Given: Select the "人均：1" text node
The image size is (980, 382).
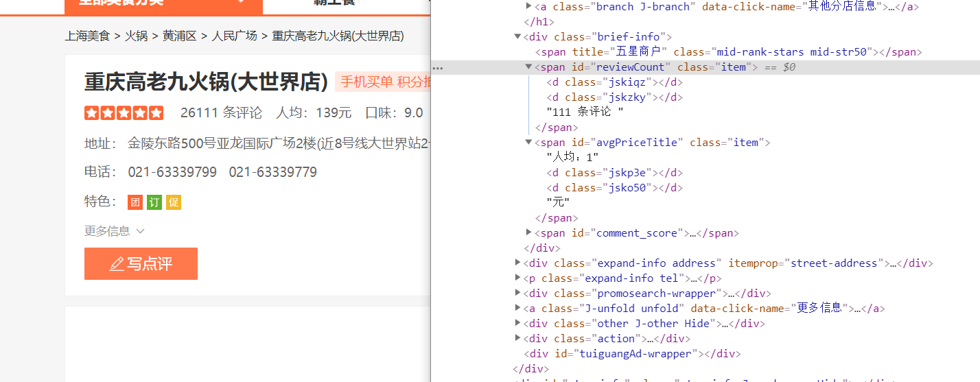Looking at the screenshot, I should click(x=572, y=158).
